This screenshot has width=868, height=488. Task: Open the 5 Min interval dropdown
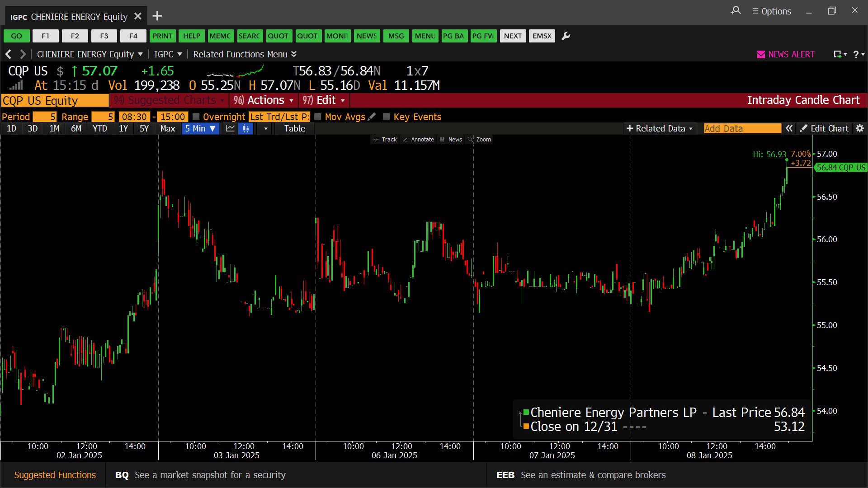click(x=200, y=129)
